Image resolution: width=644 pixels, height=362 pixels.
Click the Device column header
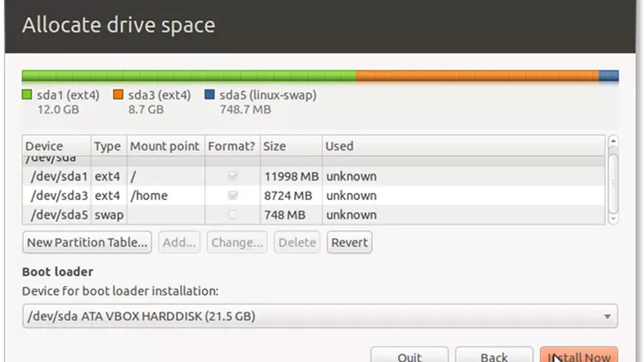(x=44, y=146)
